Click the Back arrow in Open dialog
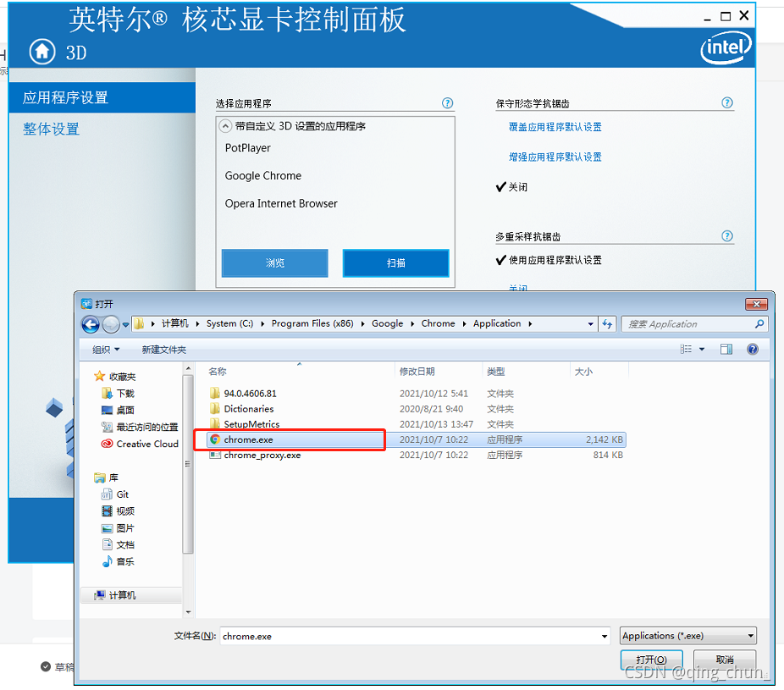Image resolution: width=784 pixels, height=690 pixels. 91,324
